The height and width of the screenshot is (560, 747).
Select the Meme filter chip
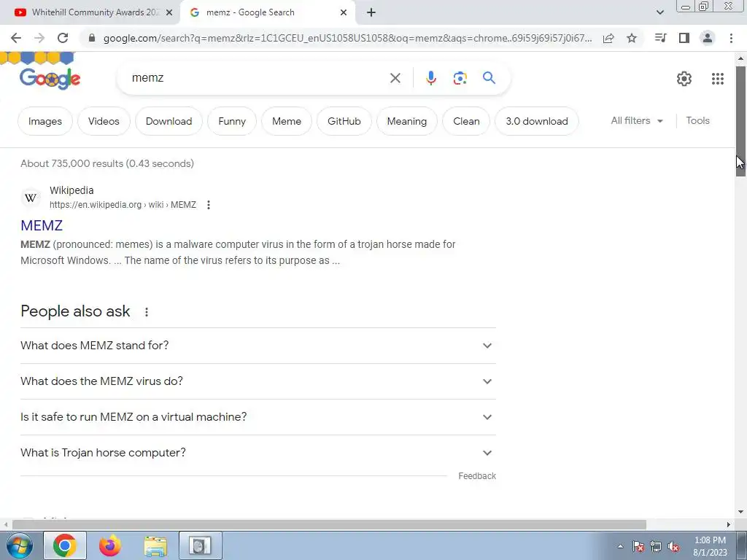[x=287, y=121]
